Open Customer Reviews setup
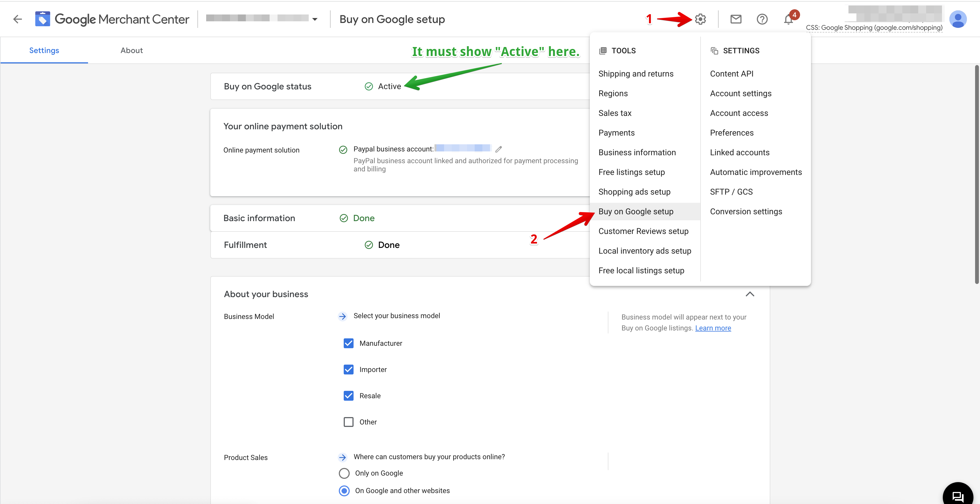The height and width of the screenshot is (504, 980). click(x=643, y=231)
